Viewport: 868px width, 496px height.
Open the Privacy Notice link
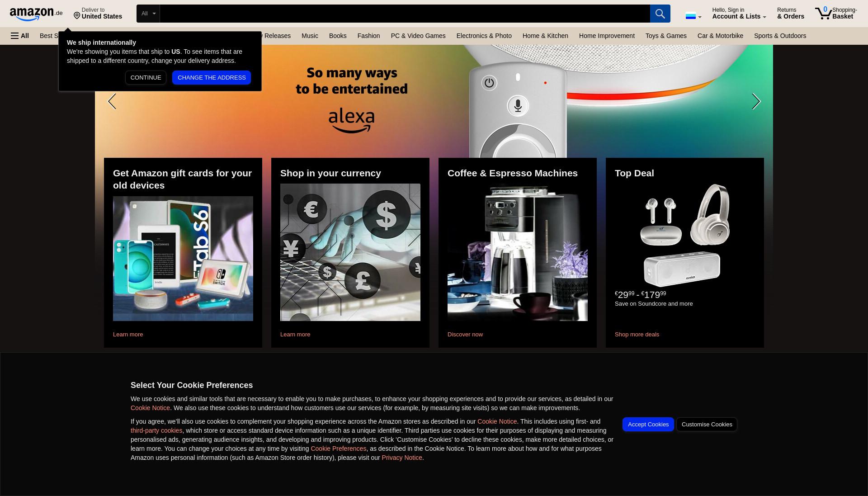(402, 458)
